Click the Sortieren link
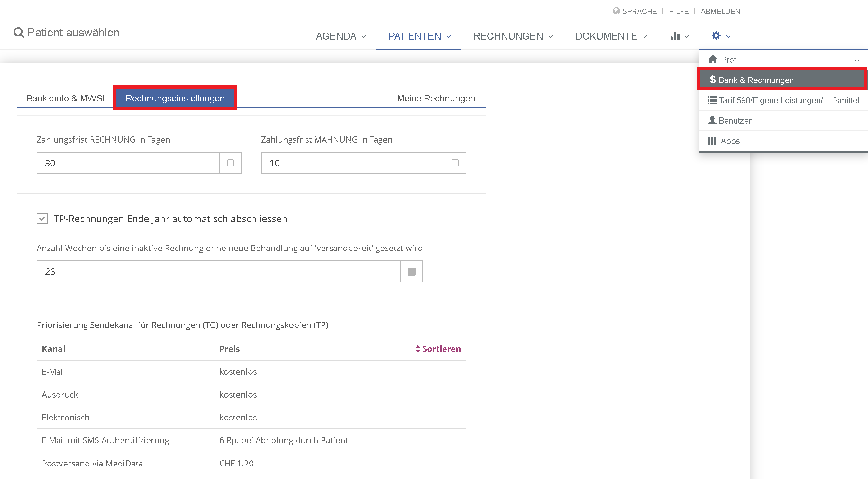This screenshot has width=868, height=479. (442, 349)
